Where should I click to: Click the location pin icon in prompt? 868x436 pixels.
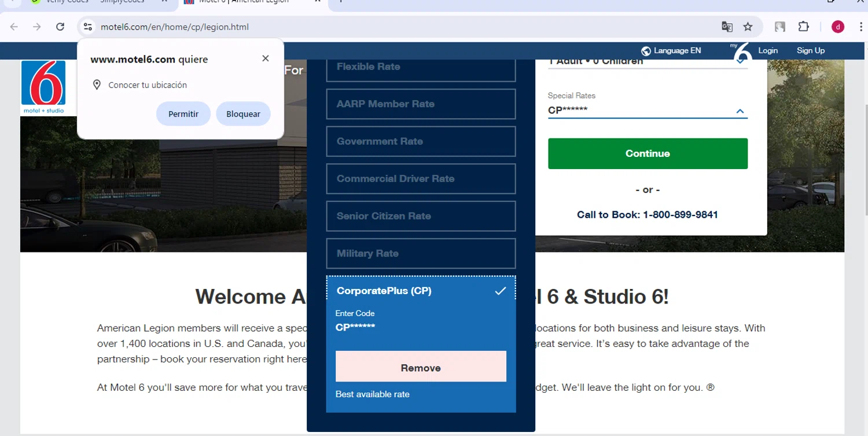(97, 85)
